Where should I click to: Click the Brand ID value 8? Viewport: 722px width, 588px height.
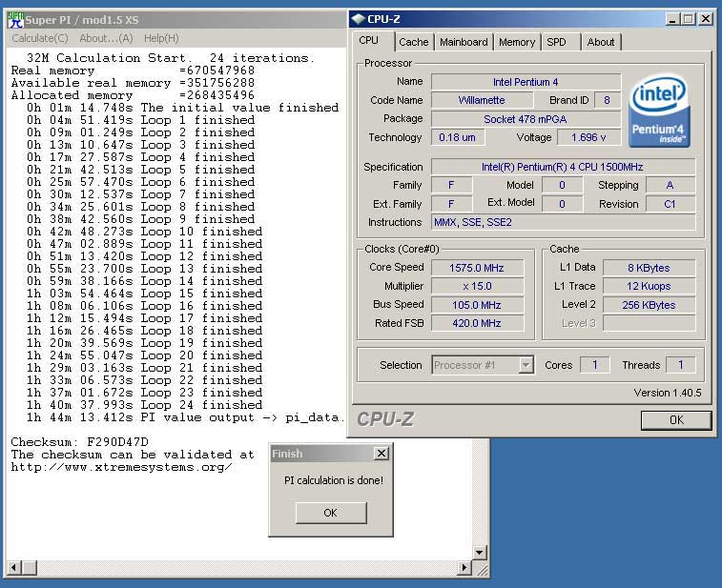click(x=607, y=100)
